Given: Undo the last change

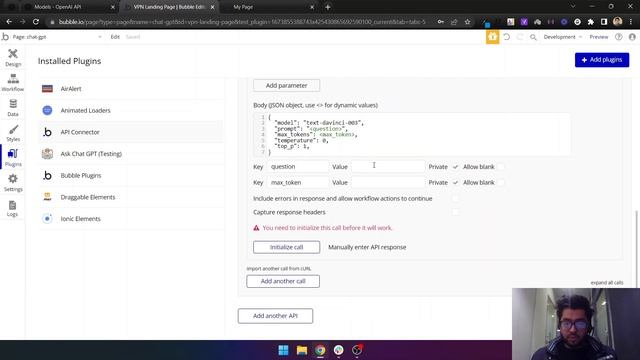Looking at the screenshot, I should click(x=507, y=37).
